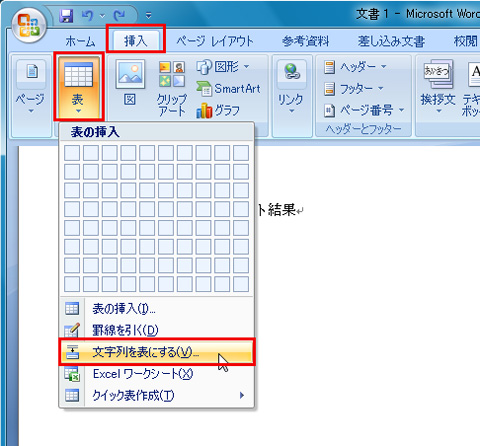The width and height of the screenshot is (480, 446).
Task: Click the bottom-right cell of table grid
Action: click(x=241, y=284)
